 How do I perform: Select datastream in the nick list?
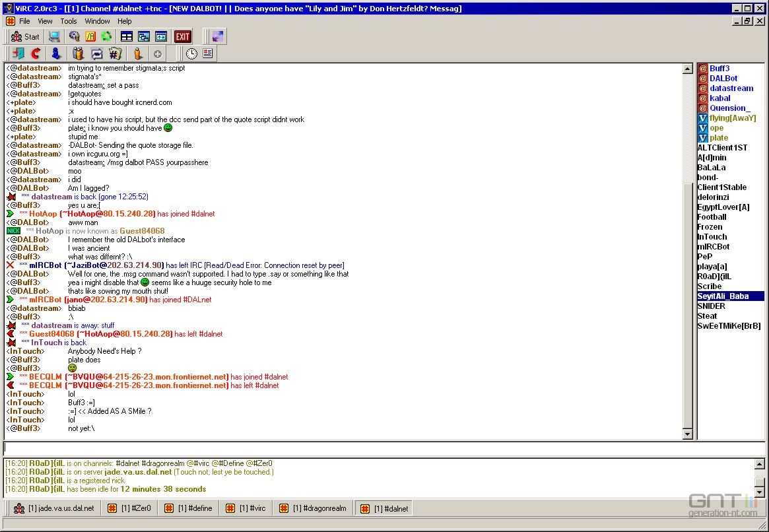(730, 88)
